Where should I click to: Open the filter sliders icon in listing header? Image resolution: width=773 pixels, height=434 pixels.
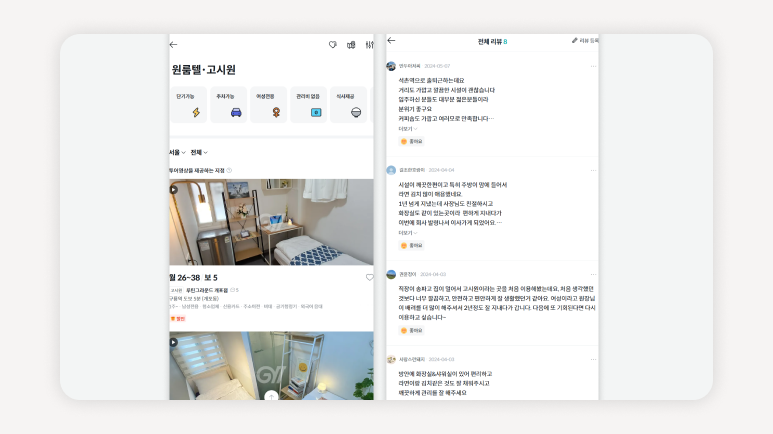(369, 45)
